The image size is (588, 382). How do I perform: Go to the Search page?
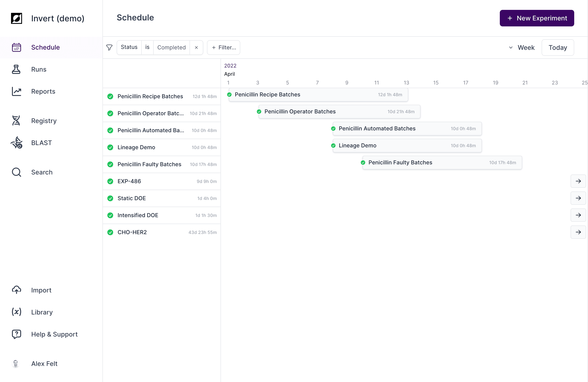pyautogui.click(x=51, y=172)
